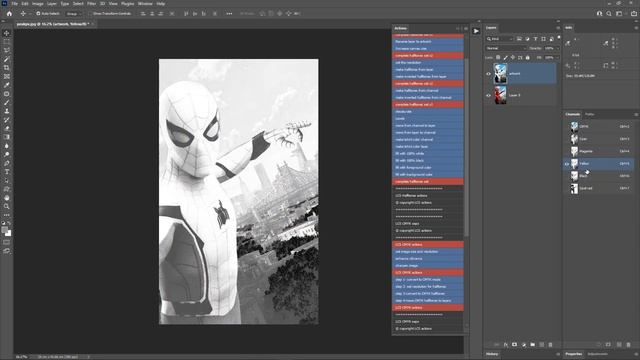640x360 pixels.
Task: Toggle visibility of the artwork layer
Action: pyautogui.click(x=488, y=74)
